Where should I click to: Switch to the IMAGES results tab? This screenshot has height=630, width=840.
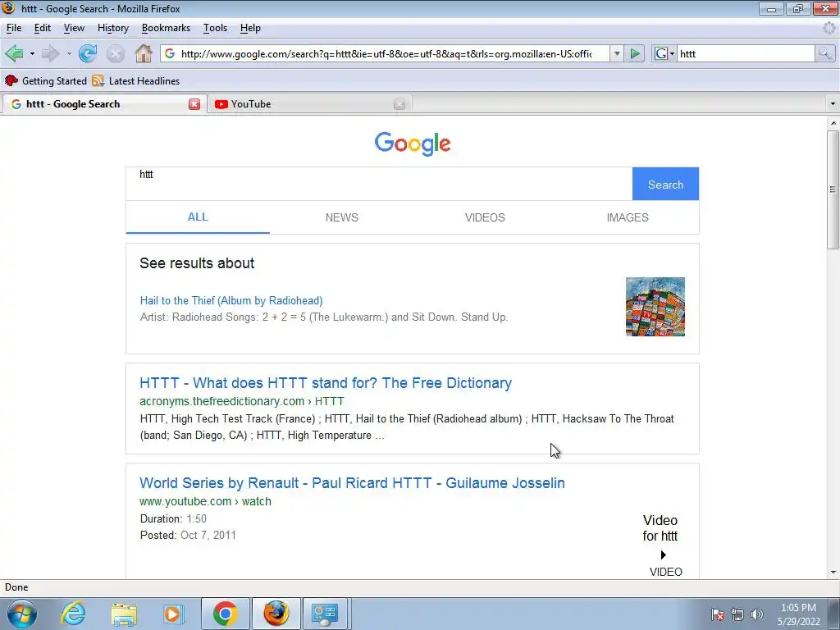pos(628,217)
